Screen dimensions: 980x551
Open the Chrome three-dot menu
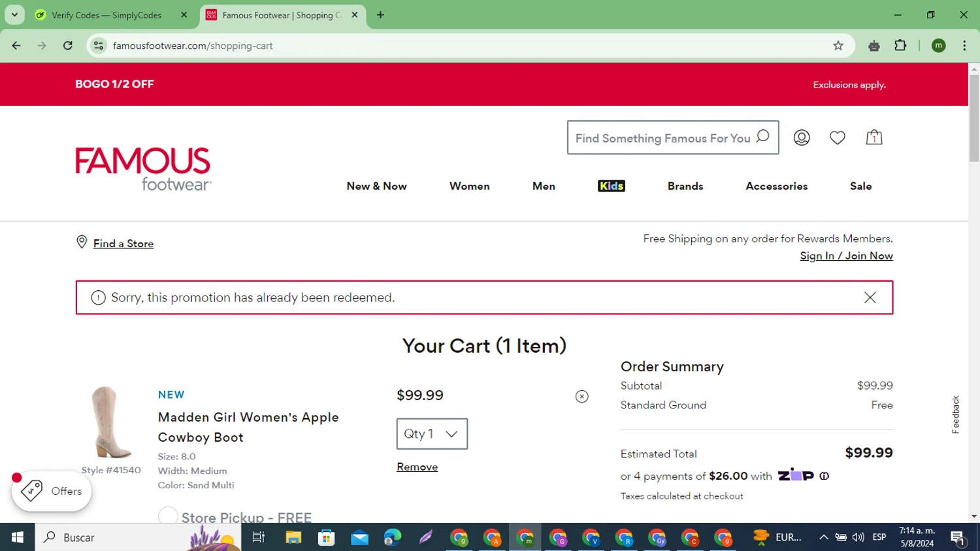point(964,46)
